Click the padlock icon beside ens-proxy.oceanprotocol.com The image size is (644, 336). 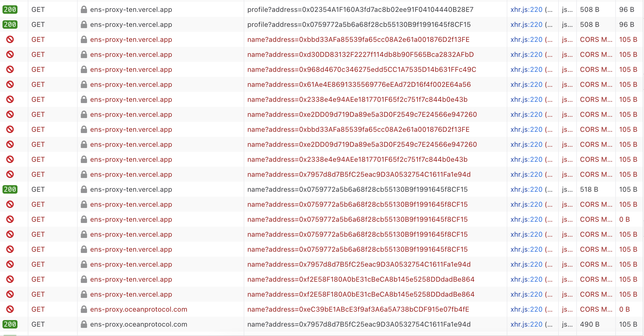pyautogui.click(x=84, y=309)
